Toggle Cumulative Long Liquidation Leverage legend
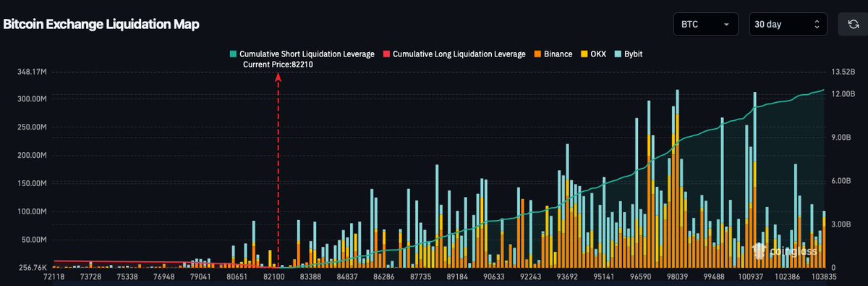The image size is (868, 286). pos(454,54)
